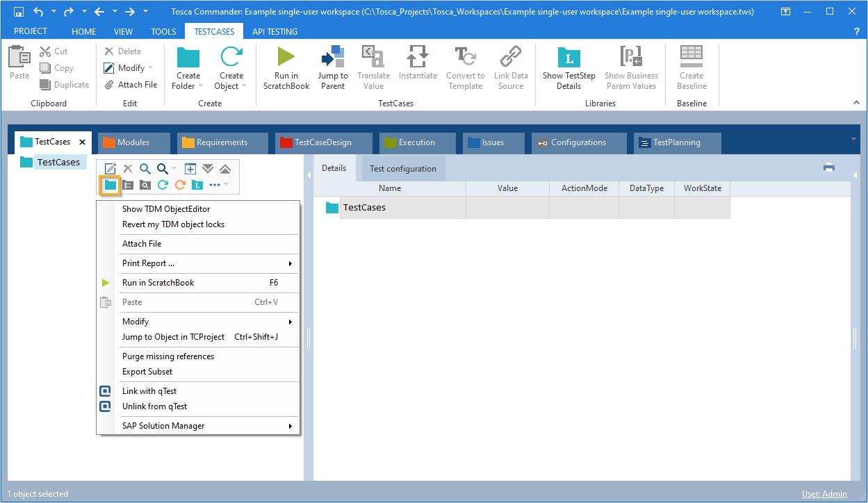The height and width of the screenshot is (503, 868).
Task: Click the collapse-all double chevron up icon
Action: coord(225,169)
